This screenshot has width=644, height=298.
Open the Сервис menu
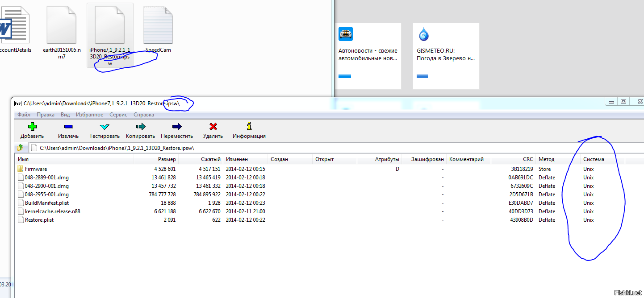click(x=118, y=115)
